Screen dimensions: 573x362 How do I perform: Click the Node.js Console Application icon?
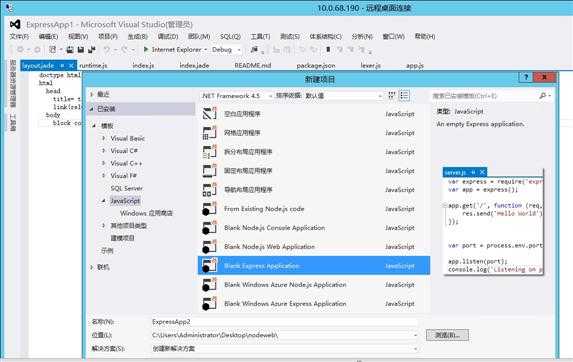pyautogui.click(x=210, y=228)
